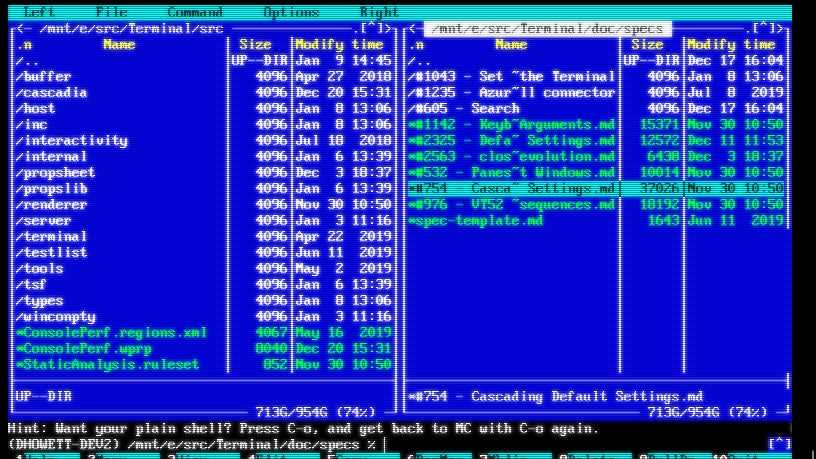The height and width of the screenshot is (459, 816).
Task: Expand the command line history [^] list
Action: click(x=779, y=444)
